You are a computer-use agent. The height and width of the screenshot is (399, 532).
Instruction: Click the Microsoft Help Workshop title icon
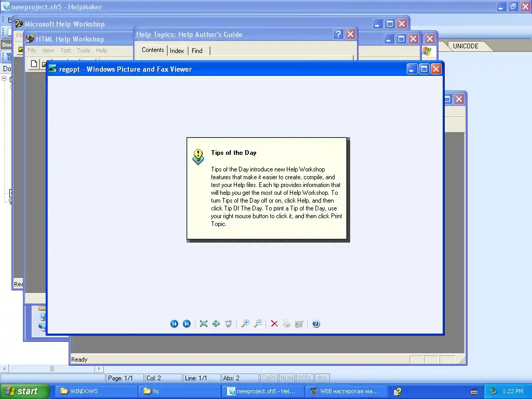[19, 24]
